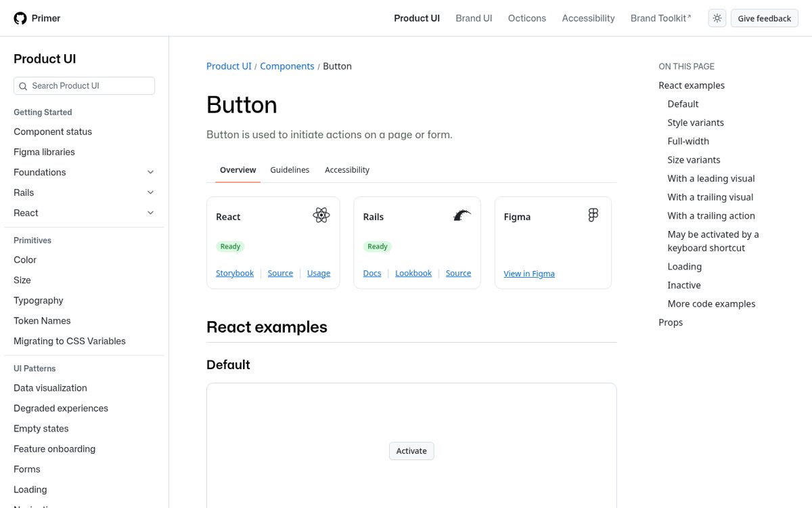Click the Ready badge on React card

point(230,247)
